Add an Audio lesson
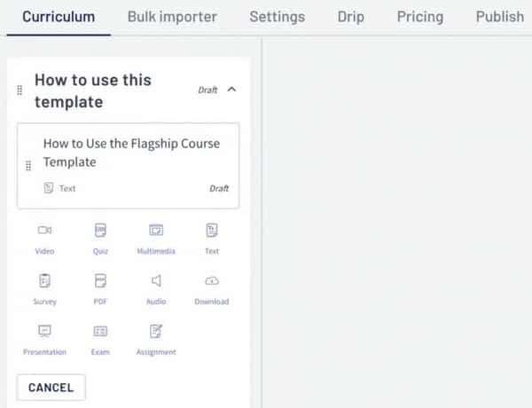Image resolution: width=532 pixels, height=408 pixels. pos(156,289)
